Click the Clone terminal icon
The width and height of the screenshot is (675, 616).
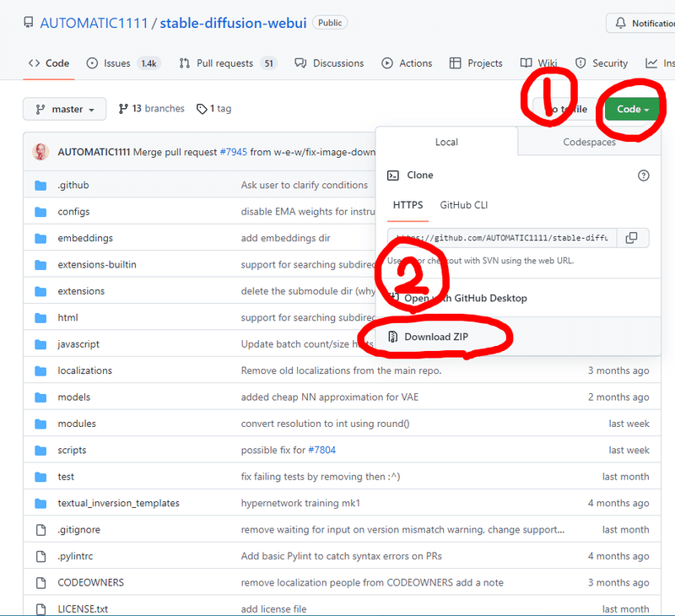click(392, 176)
